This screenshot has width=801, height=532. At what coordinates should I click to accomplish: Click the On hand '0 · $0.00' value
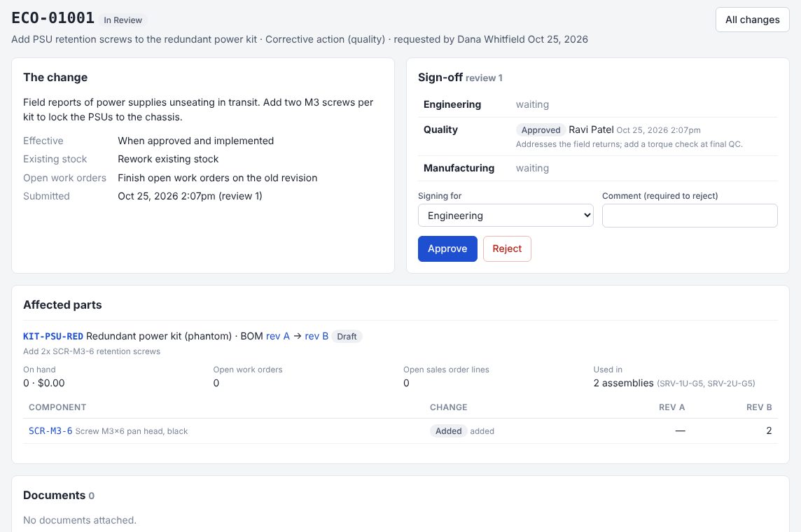point(44,383)
